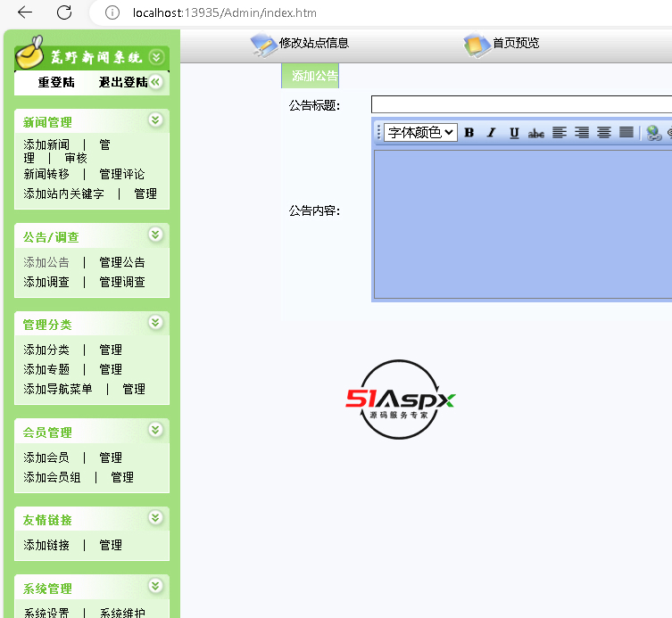Click 管理 next to 添加导航菜单

coord(134,389)
